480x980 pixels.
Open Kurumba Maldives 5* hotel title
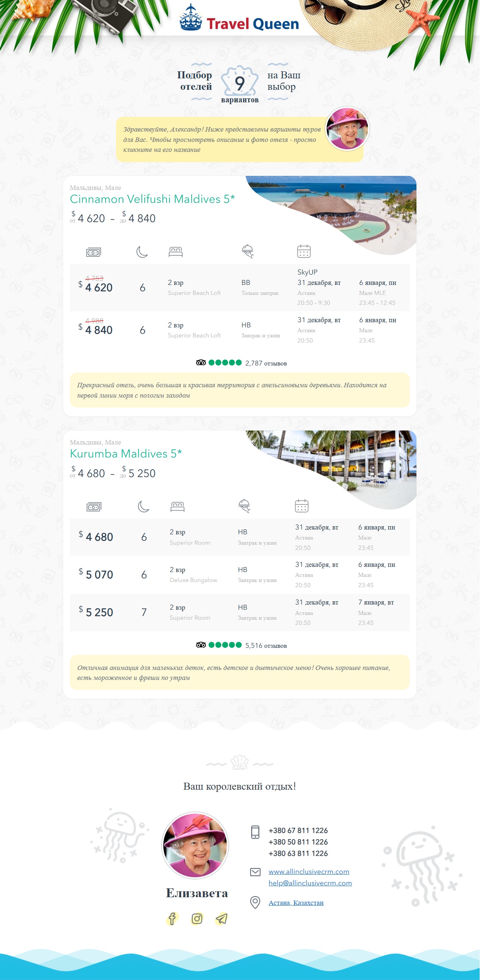pos(126,453)
